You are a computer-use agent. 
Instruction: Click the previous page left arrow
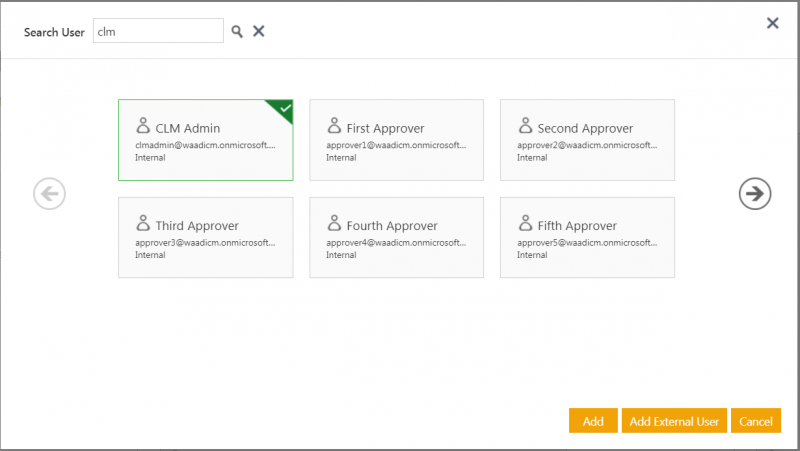(x=49, y=193)
